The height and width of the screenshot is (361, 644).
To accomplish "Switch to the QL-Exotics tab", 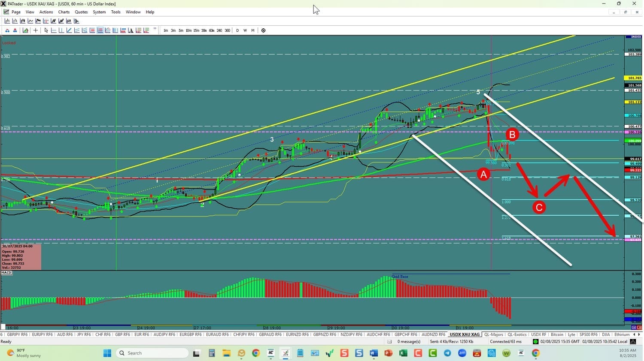I will point(517,334).
